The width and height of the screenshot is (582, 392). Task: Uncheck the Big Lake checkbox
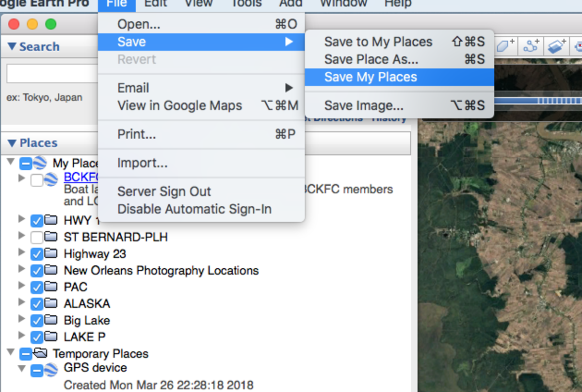tap(37, 321)
